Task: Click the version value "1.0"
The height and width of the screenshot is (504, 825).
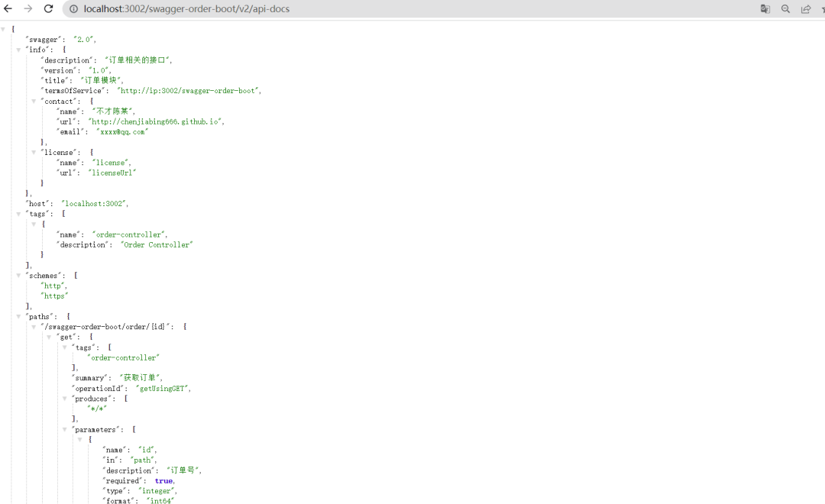Action: click(99, 70)
